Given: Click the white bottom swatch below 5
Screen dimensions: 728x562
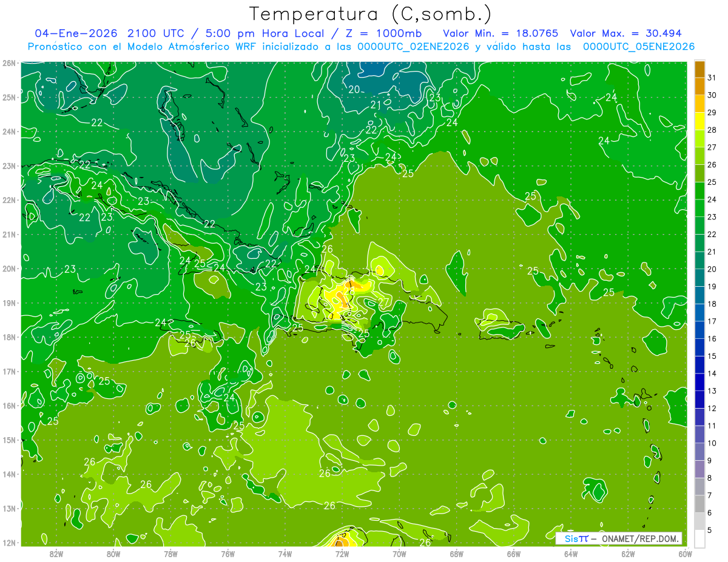Looking at the screenshot, I should [699, 538].
